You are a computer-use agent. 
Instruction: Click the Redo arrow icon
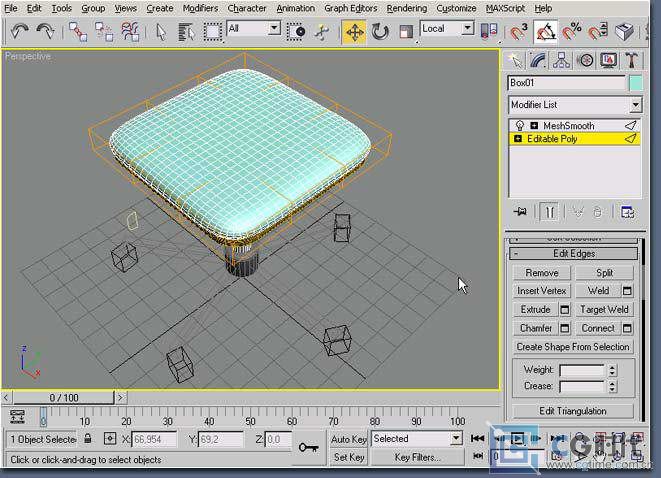[46, 31]
